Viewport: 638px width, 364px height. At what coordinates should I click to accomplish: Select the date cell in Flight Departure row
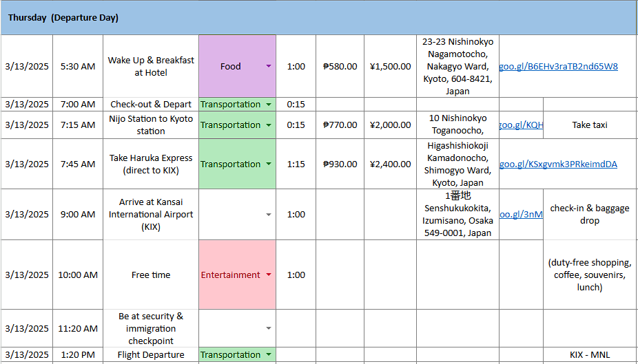coord(27,354)
